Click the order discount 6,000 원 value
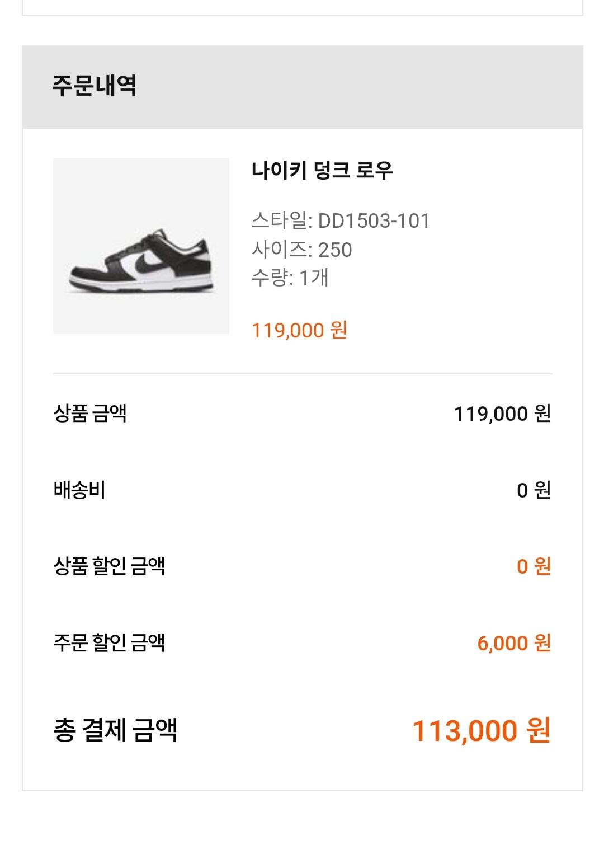The height and width of the screenshot is (868, 604). click(514, 642)
